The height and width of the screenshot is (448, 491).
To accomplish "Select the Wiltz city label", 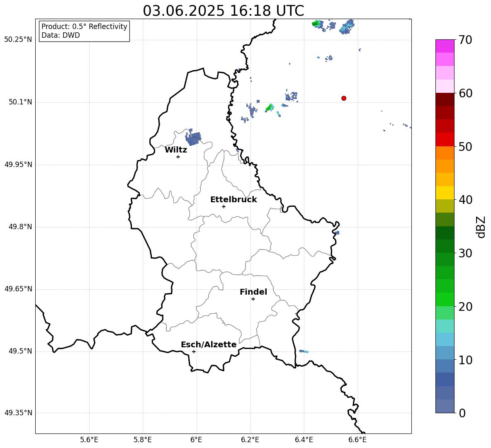I will 176,150.
